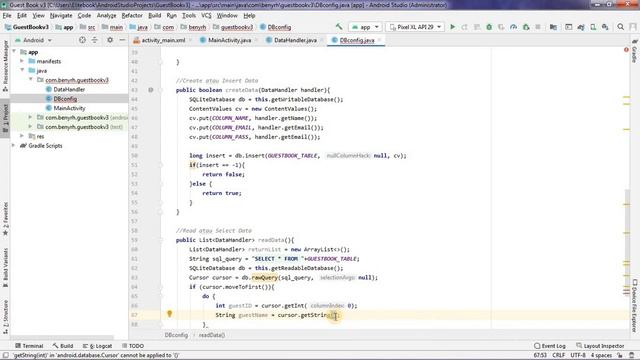Close the DBconfig.java tab
The image size is (640, 360).
click(380, 40)
